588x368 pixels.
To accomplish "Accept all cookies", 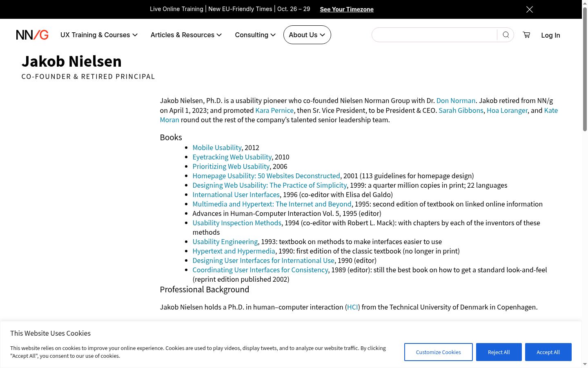I will pyautogui.click(x=548, y=352).
